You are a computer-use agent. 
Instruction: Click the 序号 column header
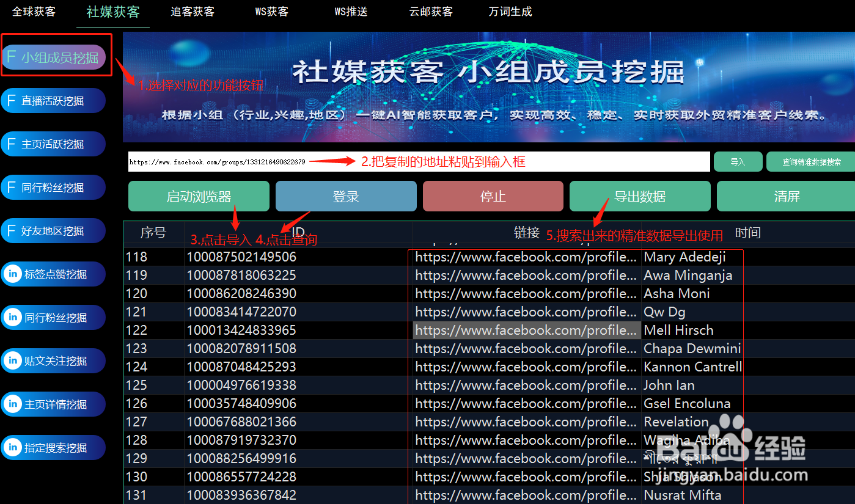pyautogui.click(x=153, y=233)
